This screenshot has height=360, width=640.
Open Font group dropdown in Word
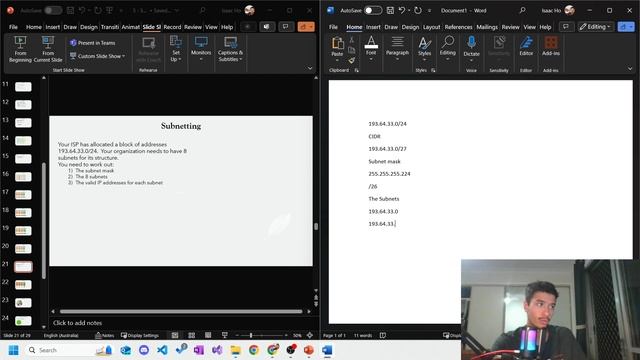click(371, 49)
